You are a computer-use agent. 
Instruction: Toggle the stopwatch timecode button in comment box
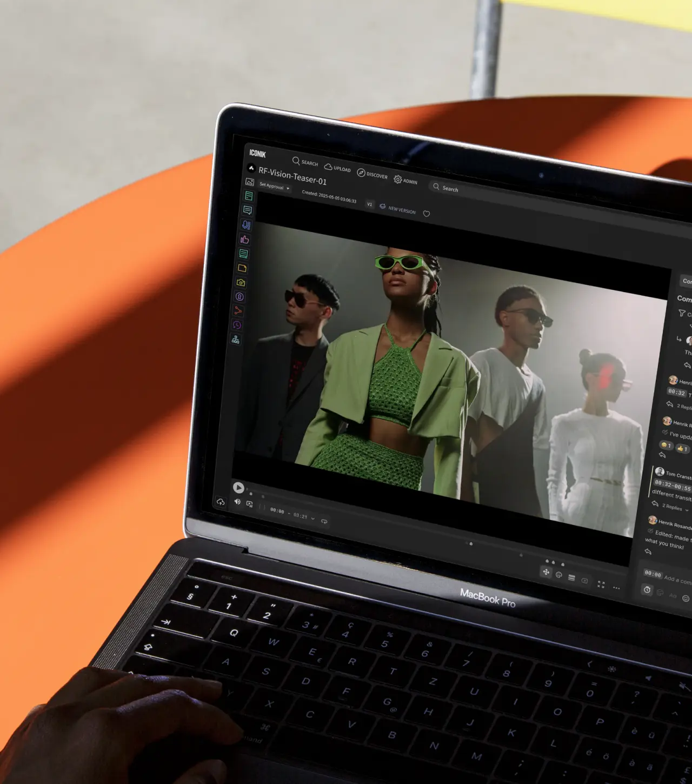point(647,589)
